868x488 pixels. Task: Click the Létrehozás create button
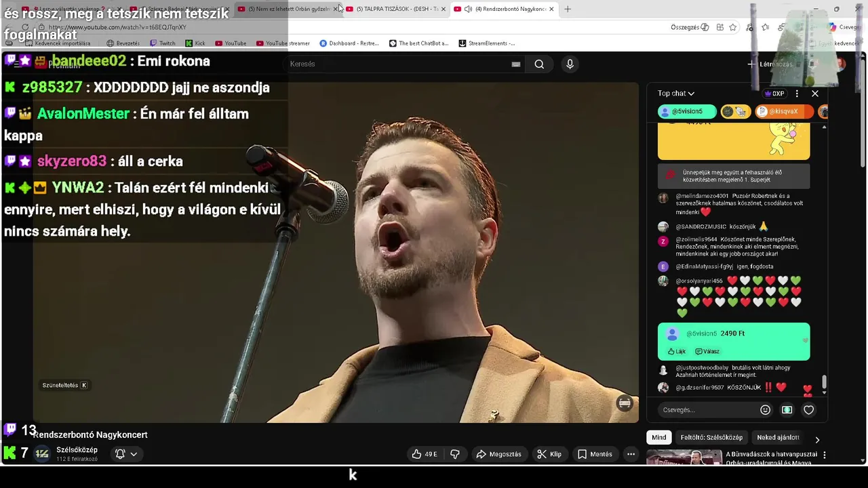[770, 64]
